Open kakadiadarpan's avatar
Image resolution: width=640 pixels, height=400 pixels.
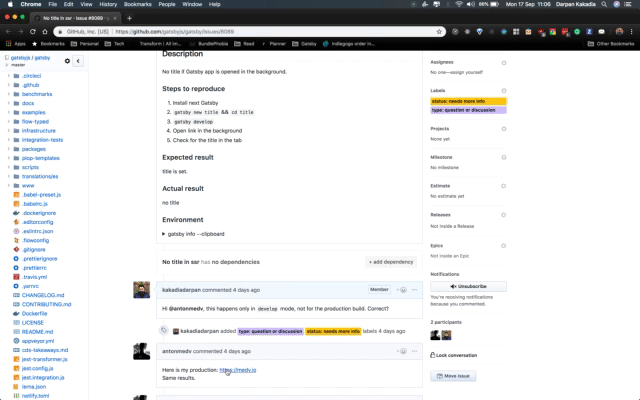142,290
